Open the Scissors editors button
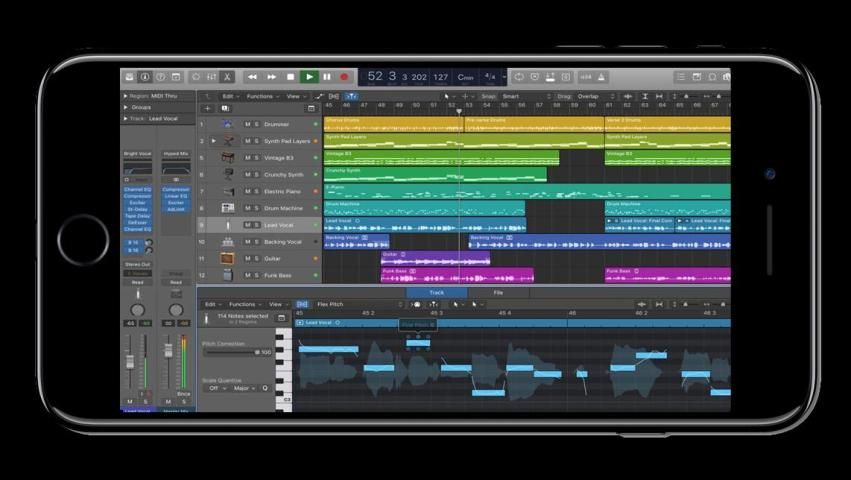 [227, 77]
